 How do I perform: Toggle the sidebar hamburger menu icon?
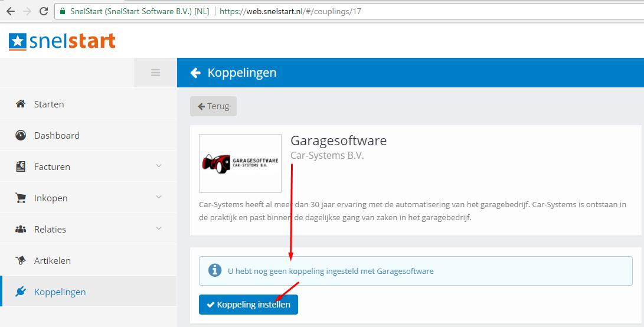tap(155, 73)
